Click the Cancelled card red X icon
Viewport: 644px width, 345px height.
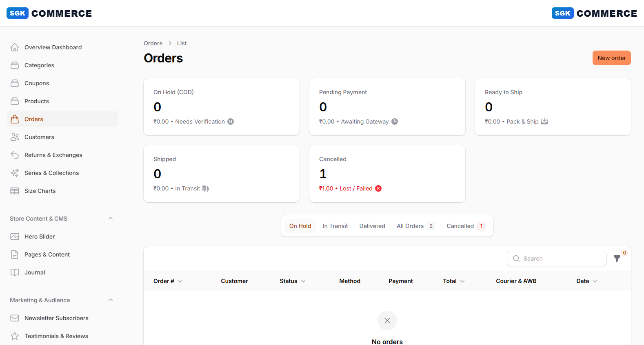(x=378, y=188)
